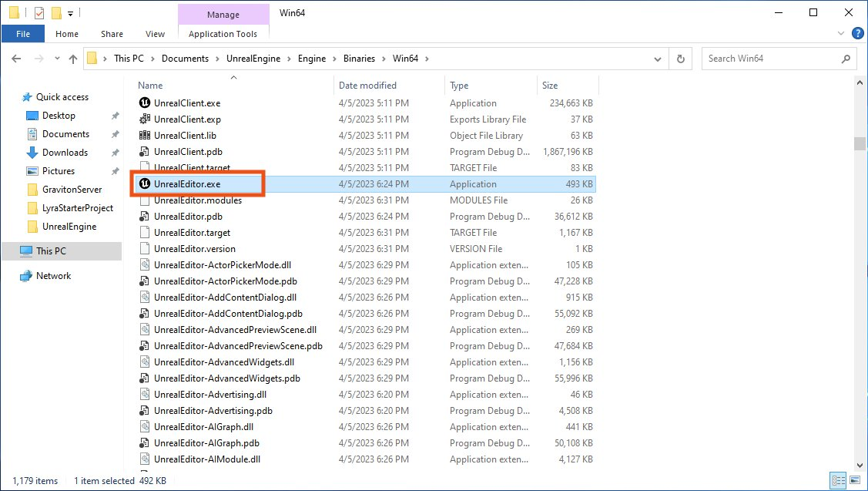Click the vertical scrollbar in file list

pos(860,143)
